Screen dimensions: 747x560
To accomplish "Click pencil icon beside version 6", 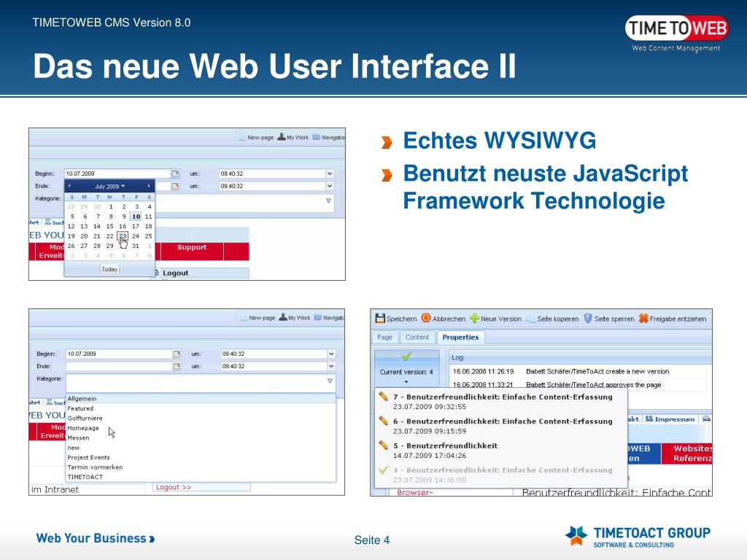I will 384,421.
